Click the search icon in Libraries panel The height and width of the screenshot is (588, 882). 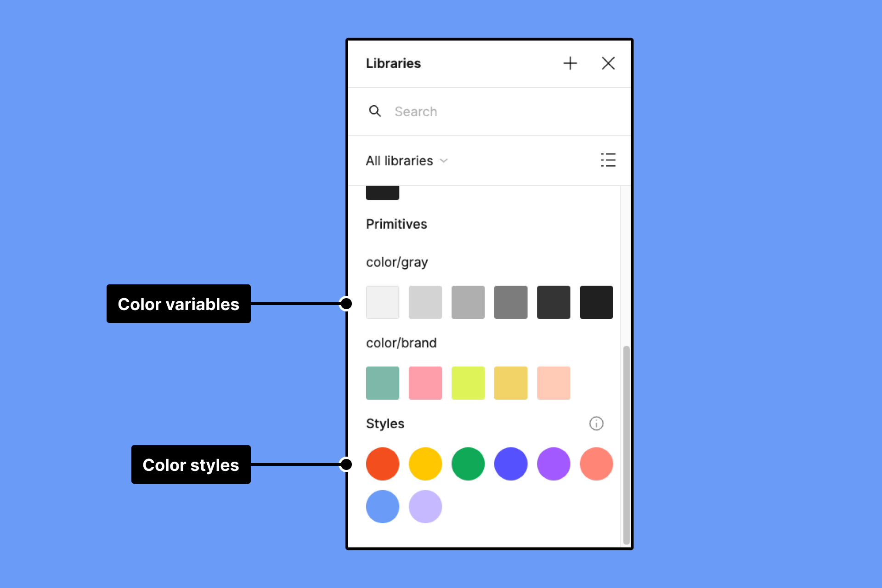click(x=375, y=110)
